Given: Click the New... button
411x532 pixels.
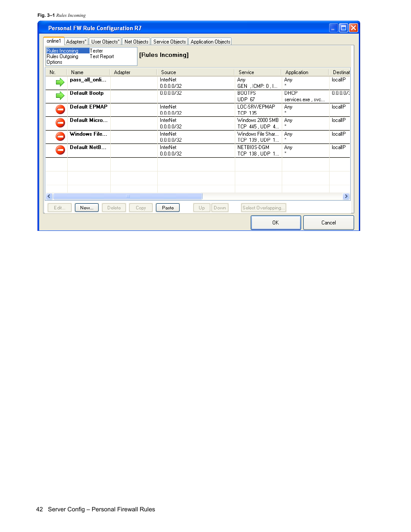Looking at the screenshot, I should pyautogui.click(x=87, y=208).
